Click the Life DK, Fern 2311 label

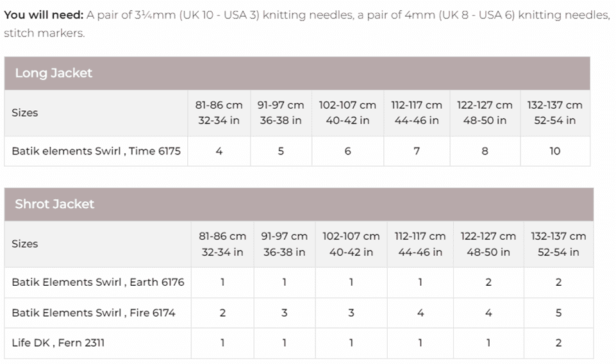pyautogui.click(x=58, y=343)
